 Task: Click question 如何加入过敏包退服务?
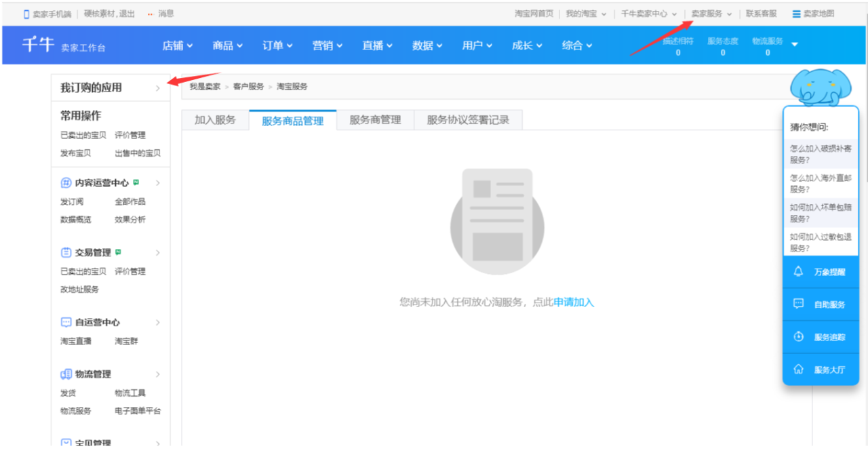pyautogui.click(x=821, y=243)
